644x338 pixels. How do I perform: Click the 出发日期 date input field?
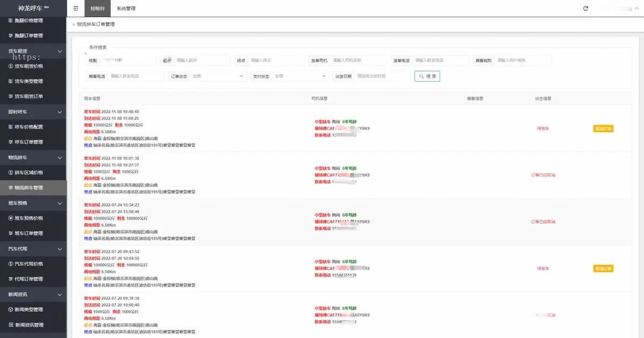[382, 76]
